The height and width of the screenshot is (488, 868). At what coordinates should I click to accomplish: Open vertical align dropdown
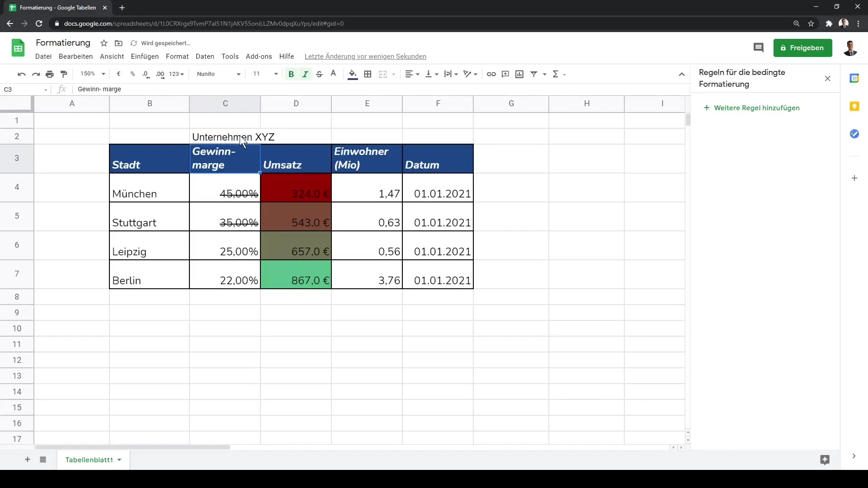point(432,74)
